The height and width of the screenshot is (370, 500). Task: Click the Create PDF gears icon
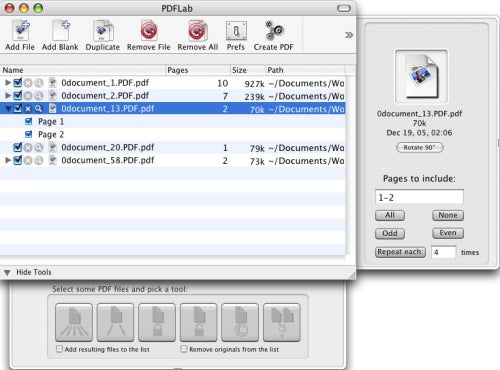tap(274, 30)
